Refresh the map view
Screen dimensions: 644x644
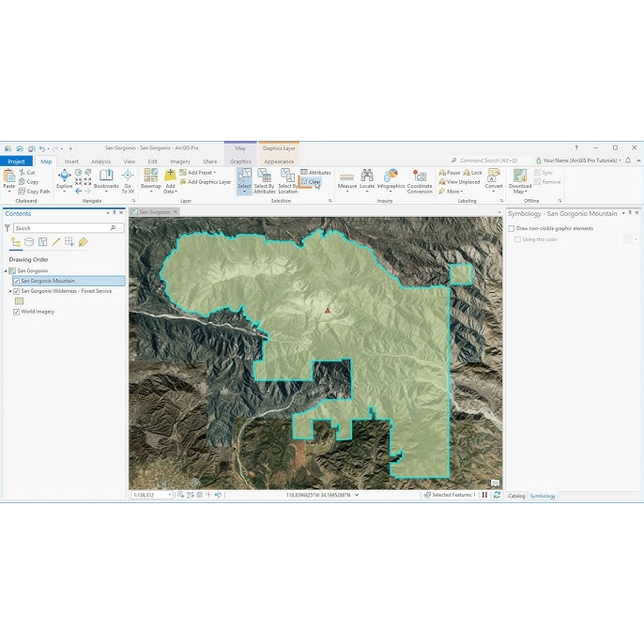pos(497,495)
